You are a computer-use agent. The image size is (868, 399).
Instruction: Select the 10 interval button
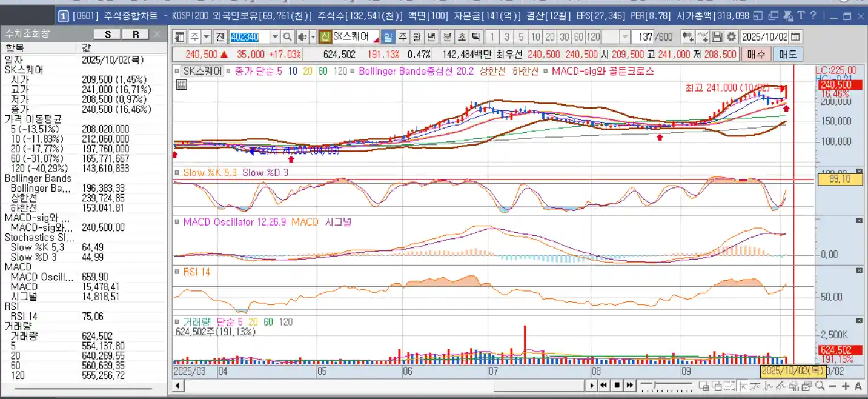pyautogui.click(x=535, y=37)
